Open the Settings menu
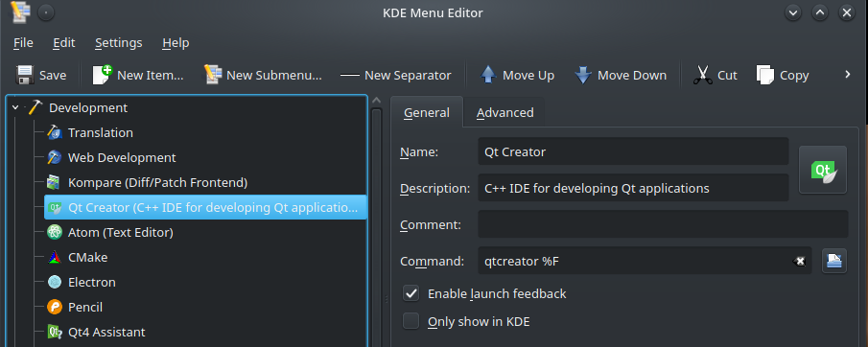Viewport: 868px width, 347px height. pyautogui.click(x=119, y=42)
